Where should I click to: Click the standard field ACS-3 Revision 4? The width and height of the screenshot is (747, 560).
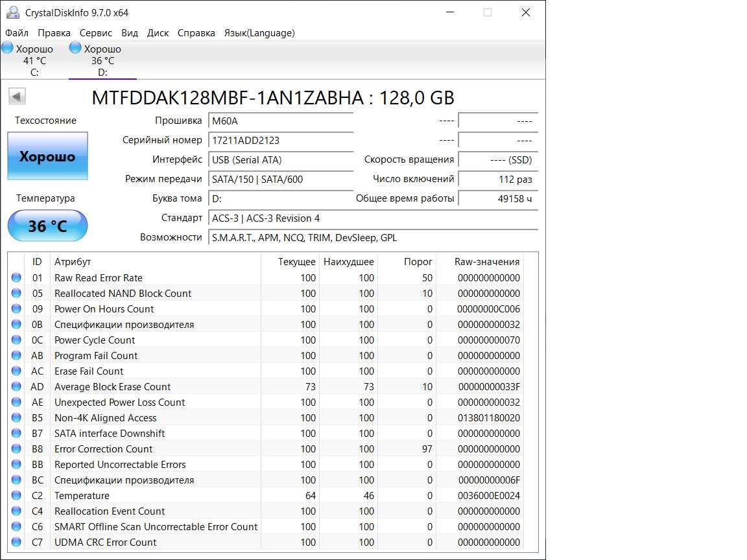point(373,218)
